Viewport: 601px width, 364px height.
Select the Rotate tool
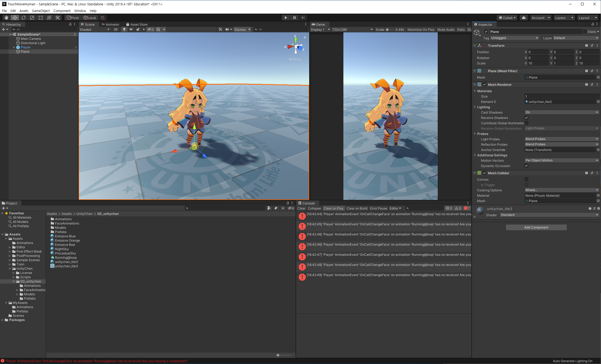pyautogui.click(x=24, y=18)
